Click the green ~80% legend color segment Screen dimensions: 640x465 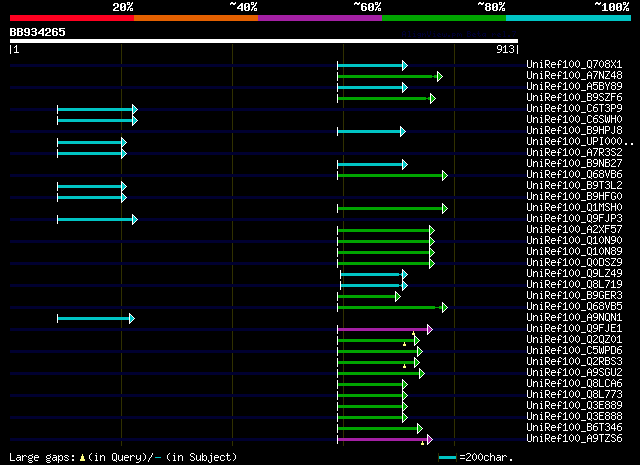point(444,18)
